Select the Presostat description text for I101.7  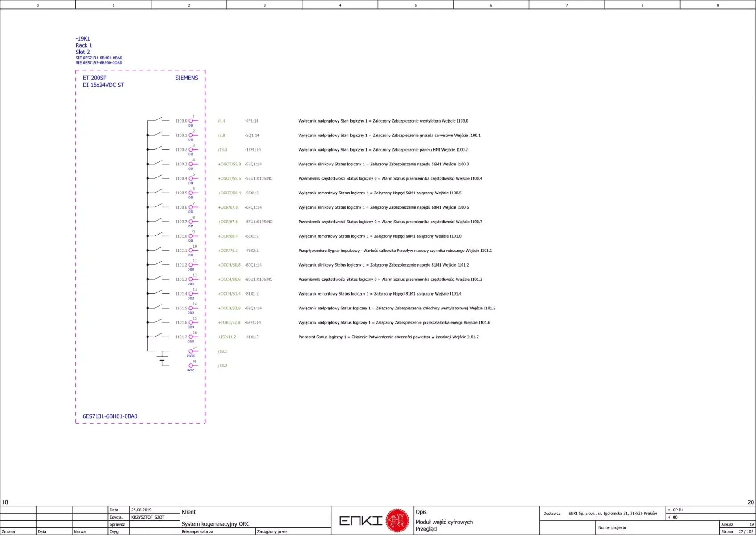[388, 337]
